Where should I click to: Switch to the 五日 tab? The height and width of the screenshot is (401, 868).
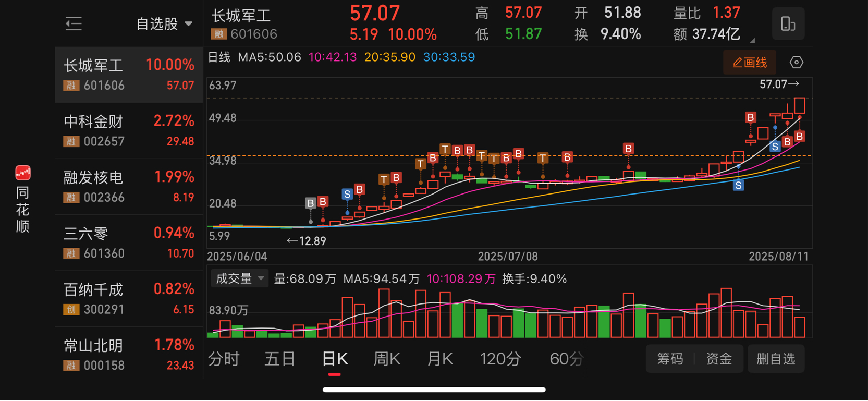click(280, 359)
